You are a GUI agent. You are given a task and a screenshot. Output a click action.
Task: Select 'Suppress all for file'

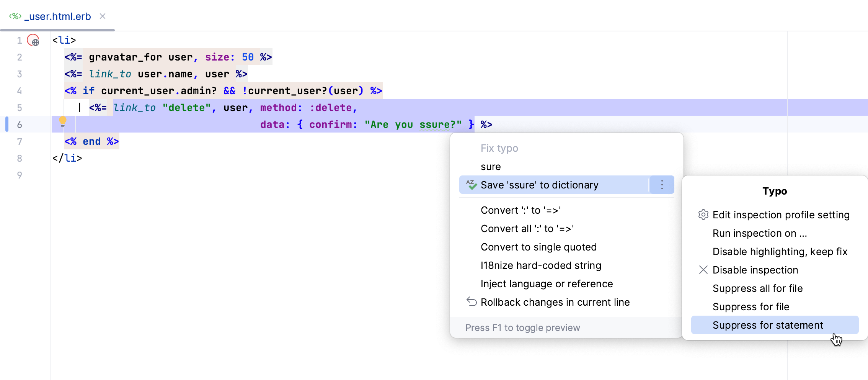point(758,288)
